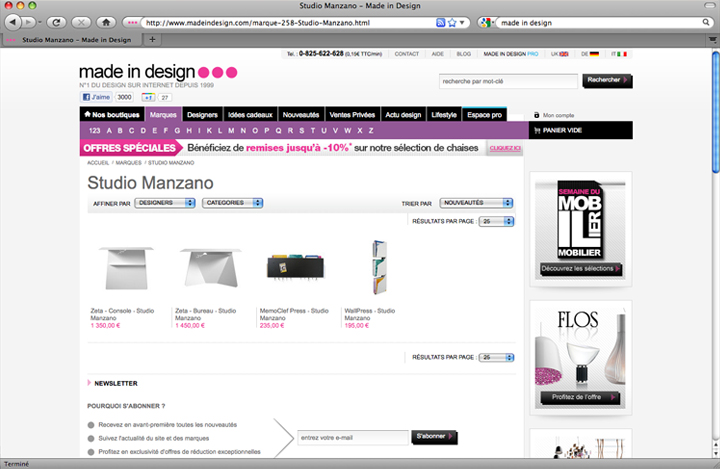Screen dimensions: 720x469
Task: Filter brands by 123
Action: point(95,130)
